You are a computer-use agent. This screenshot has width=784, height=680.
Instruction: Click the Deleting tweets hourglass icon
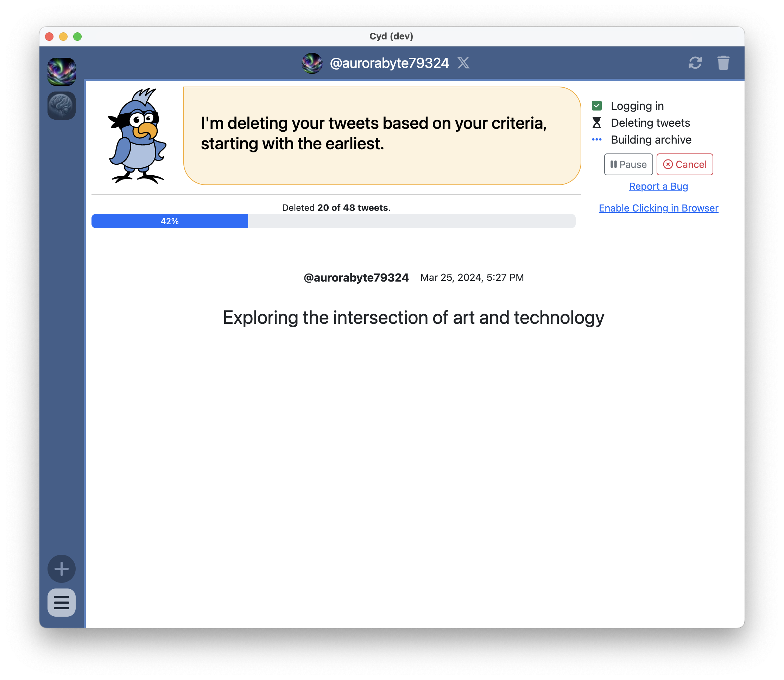597,122
